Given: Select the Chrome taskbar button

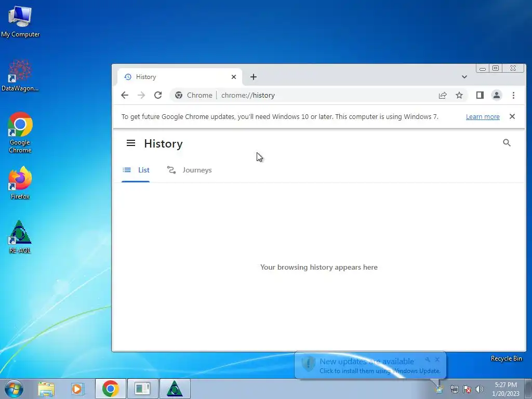Looking at the screenshot, I should pyautogui.click(x=111, y=389).
